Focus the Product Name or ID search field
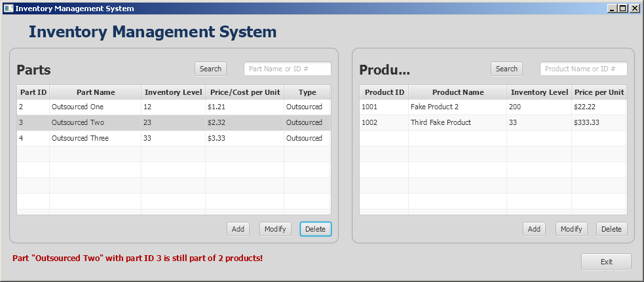Image resolution: width=644 pixels, height=282 pixels. [x=583, y=69]
